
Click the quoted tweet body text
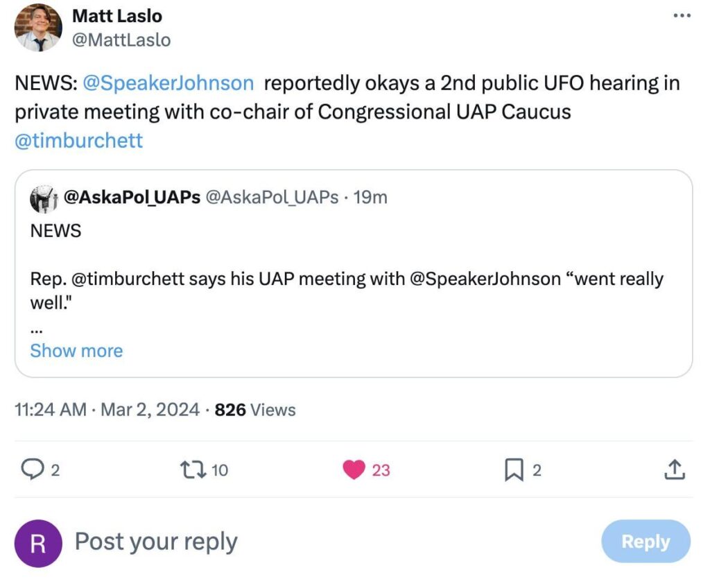[x=277, y=278]
